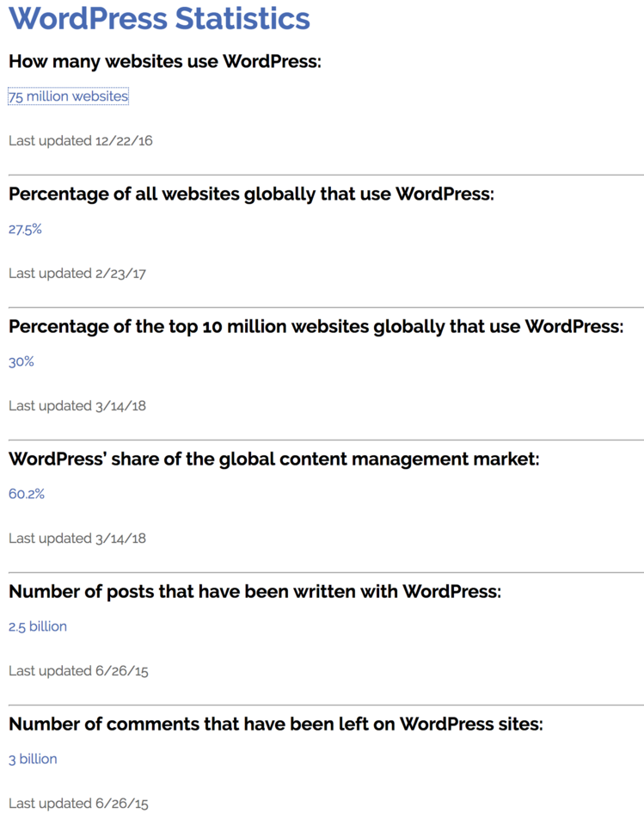The width and height of the screenshot is (644, 826).
Task: Click 'Last updated 3/14/18' under the 30% link
Action: (77, 406)
